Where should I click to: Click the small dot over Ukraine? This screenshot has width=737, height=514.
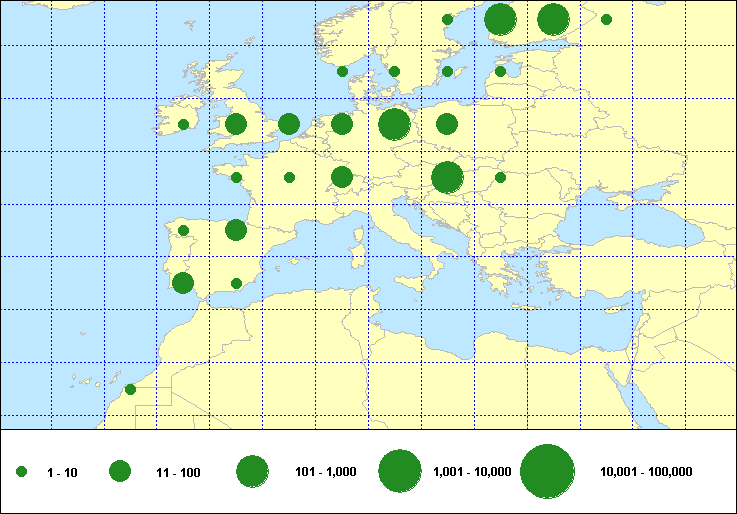click(x=500, y=178)
